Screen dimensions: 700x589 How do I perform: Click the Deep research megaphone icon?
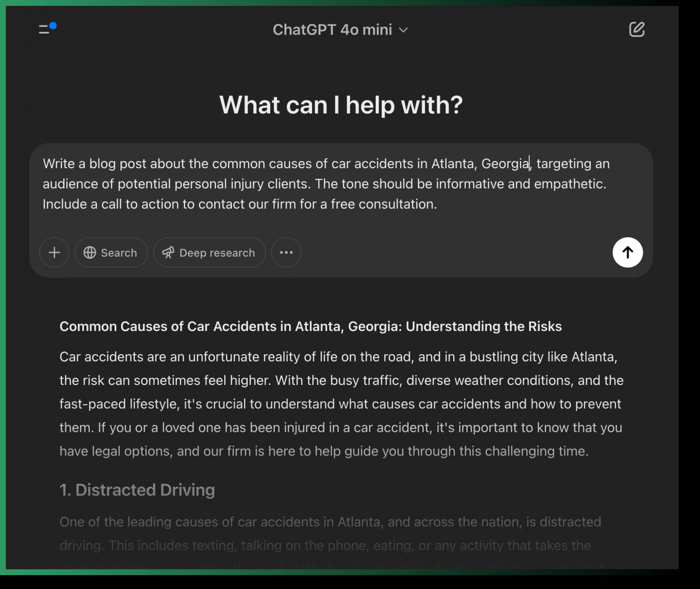click(169, 252)
